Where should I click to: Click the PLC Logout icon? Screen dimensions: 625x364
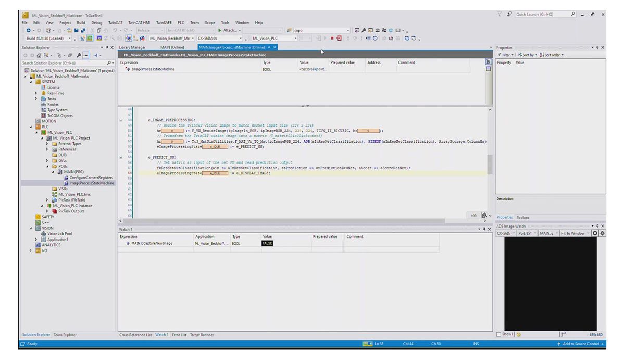coord(340,38)
